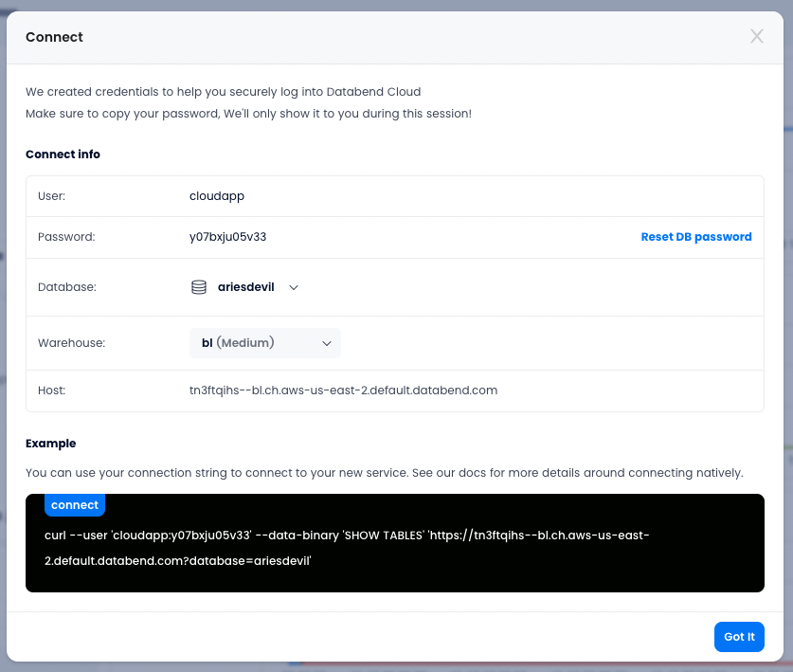The image size is (793, 672).
Task: Click the Example heading
Action: coord(50,444)
